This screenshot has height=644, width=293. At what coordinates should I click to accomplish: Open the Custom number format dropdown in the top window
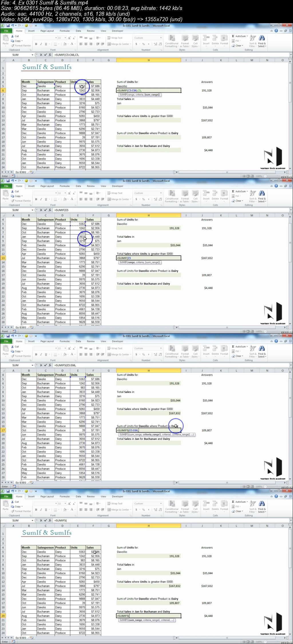click(161, 38)
